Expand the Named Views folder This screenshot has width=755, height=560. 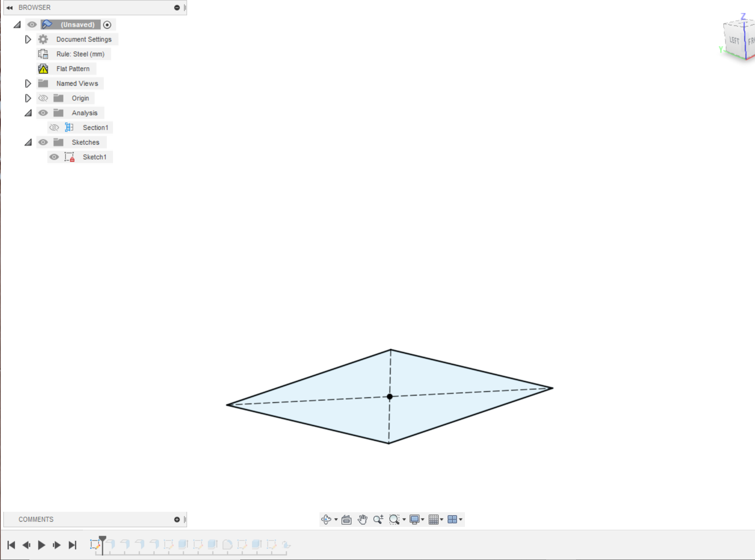28,83
